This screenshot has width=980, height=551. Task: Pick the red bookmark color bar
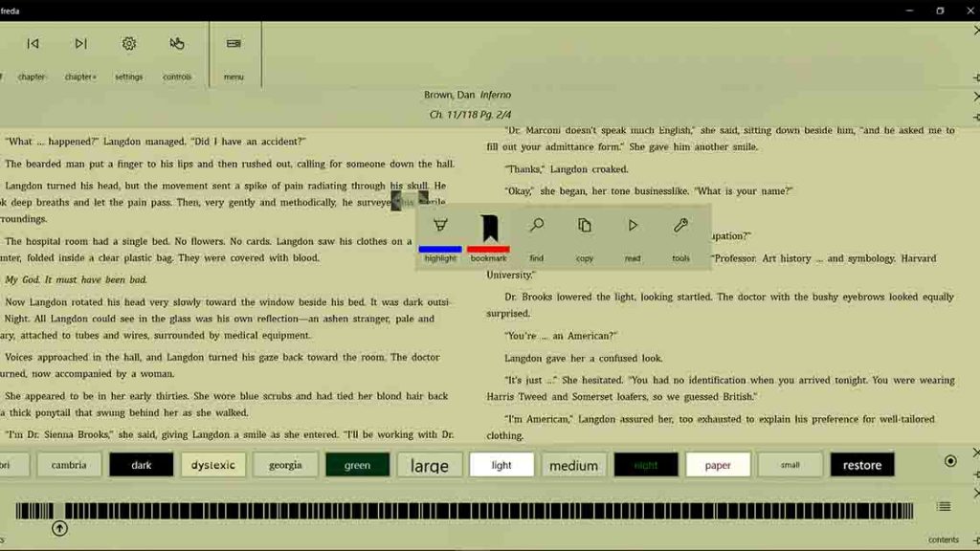(x=488, y=249)
